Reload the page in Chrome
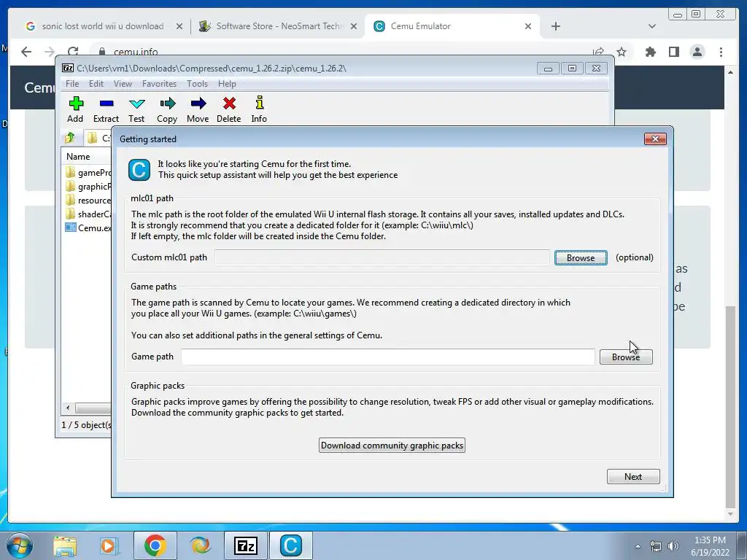The height and width of the screenshot is (560, 747). 73,52
